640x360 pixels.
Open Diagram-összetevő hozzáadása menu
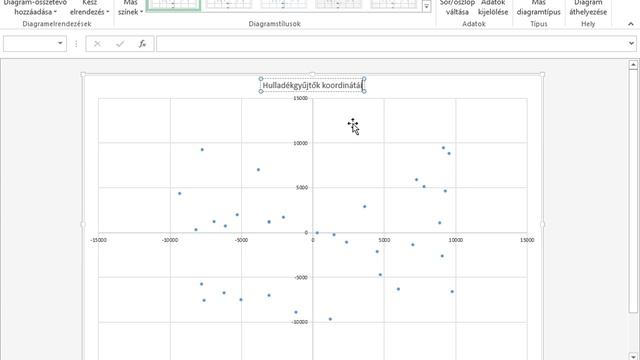(35, 7)
